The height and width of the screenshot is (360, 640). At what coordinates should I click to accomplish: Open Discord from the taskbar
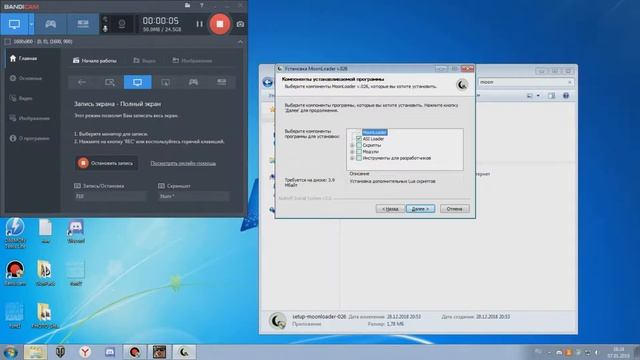[x=110, y=352]
